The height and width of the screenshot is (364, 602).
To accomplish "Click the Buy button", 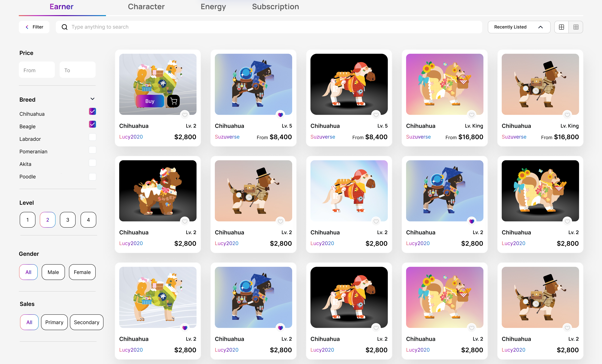I will click(x=150, y=101).
